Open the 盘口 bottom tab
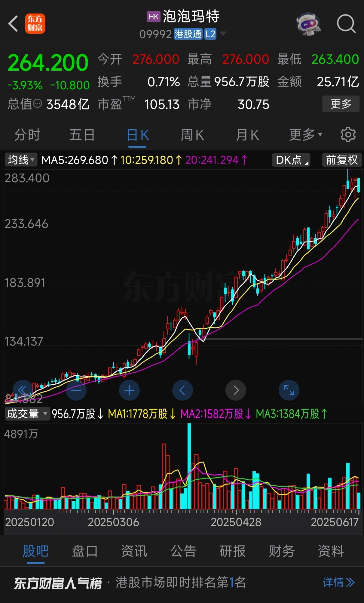This screenshot has height=603, width=364. (x=85, y=551)
